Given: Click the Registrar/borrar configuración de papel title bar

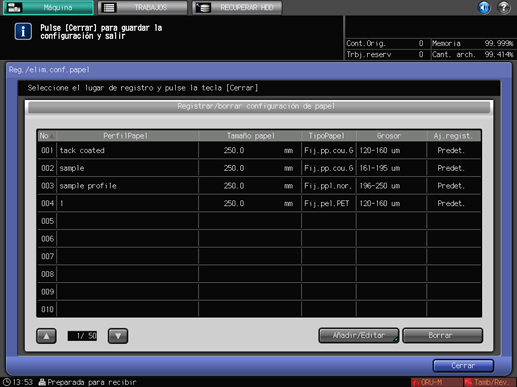Looking at the screenshot, I should click(x=259, y=106).
